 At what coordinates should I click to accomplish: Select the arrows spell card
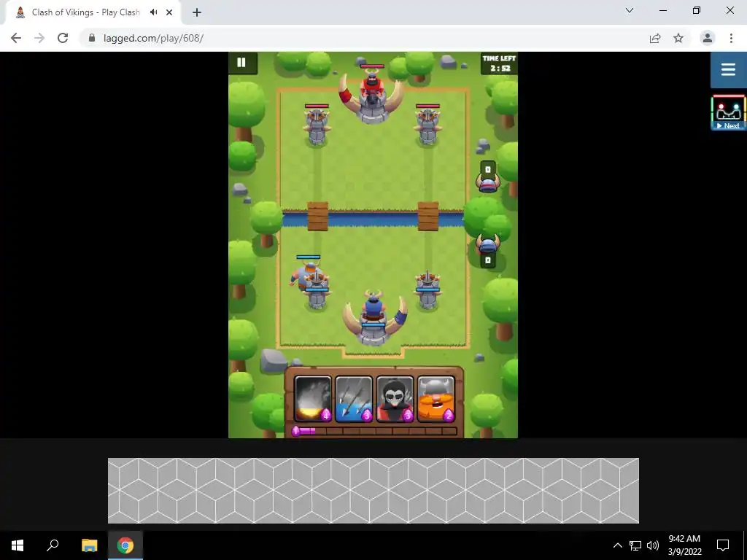click(x=354, y=399)
